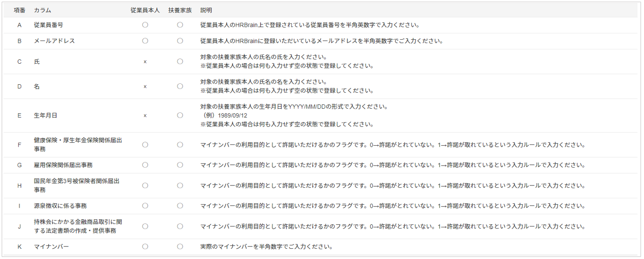Click the × mark in 生年月日 row
This screenshot has height=259, width=644.
click(x=145, y=115)
